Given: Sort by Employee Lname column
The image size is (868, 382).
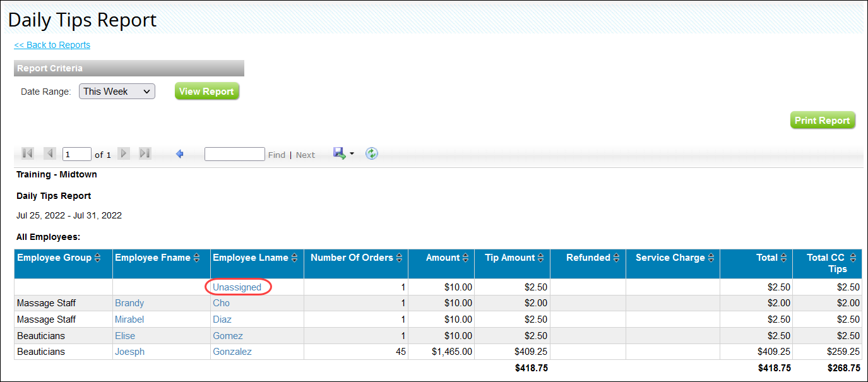Looking at the screenshot, I should click(x=294, y=258).
